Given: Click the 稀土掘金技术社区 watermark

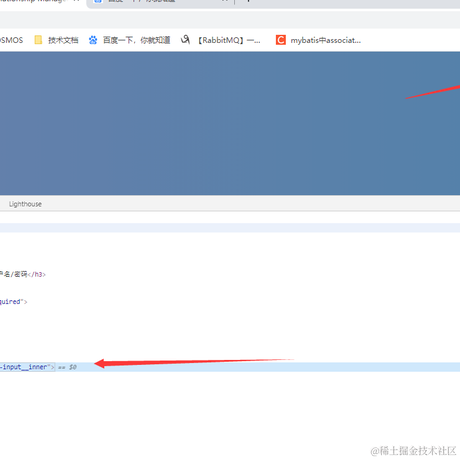Looking at the screenshot, I should [413, 451].
